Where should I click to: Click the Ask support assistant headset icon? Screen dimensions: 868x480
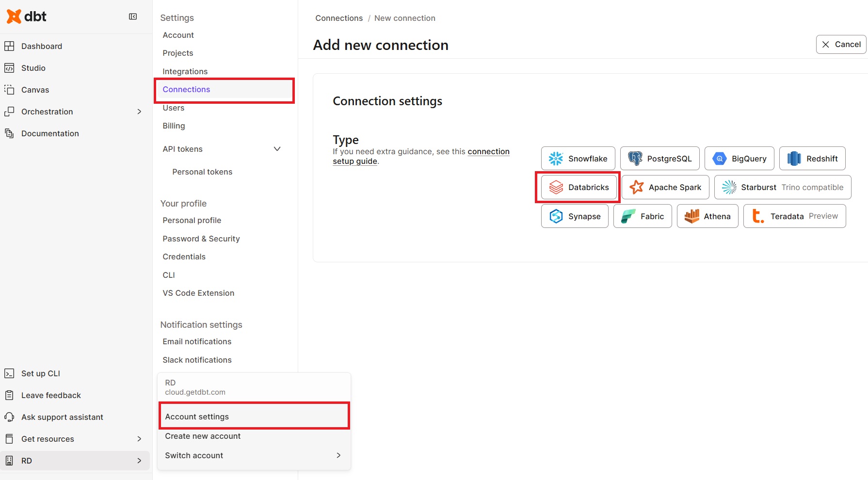pyautogui.click(x=9, y=417)
